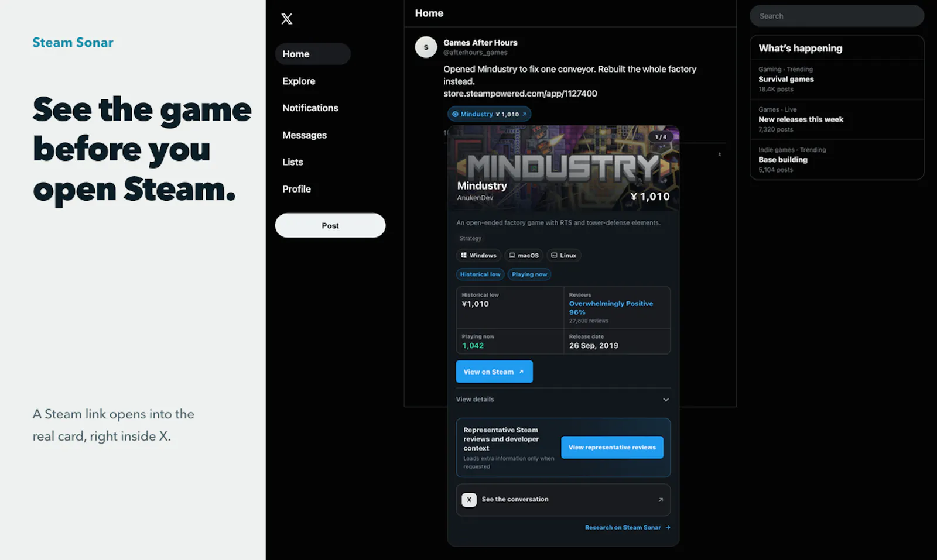Click the X badge beside See the conversation

[x=469, y=500]
